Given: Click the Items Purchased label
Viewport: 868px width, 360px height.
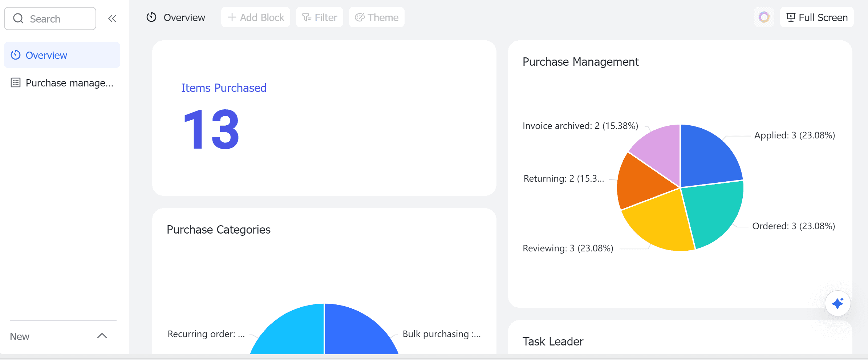Looking at the screenshot, I should [224, 88].
